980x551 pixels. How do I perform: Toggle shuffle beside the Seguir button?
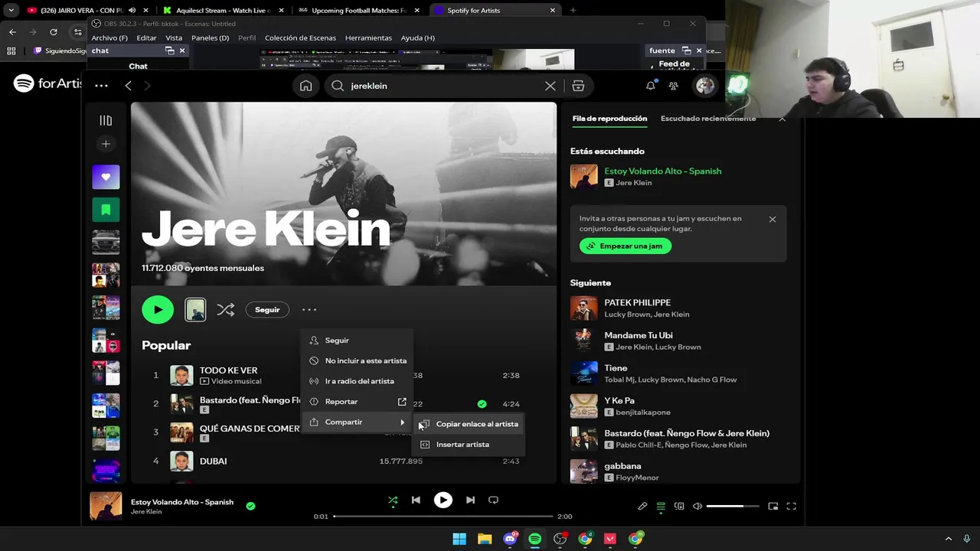(x=225, y=309)
